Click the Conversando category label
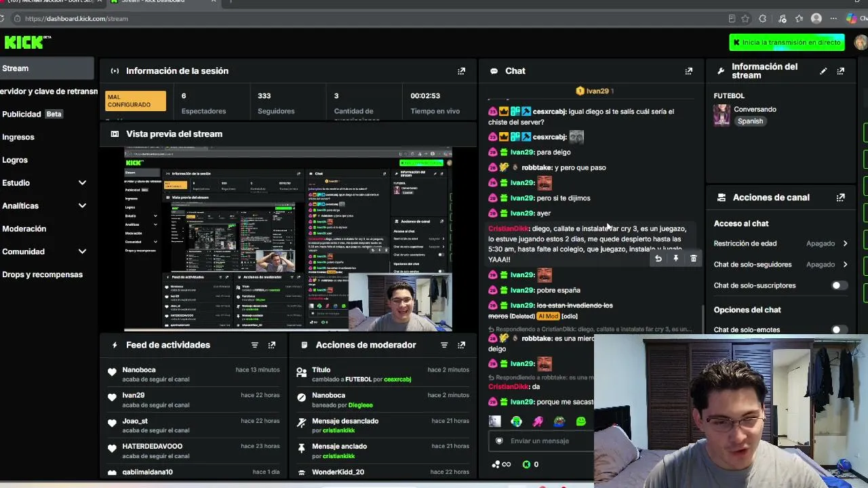This screenshot has width=868, height=488. pyautogui.click(x=755, y=109)
